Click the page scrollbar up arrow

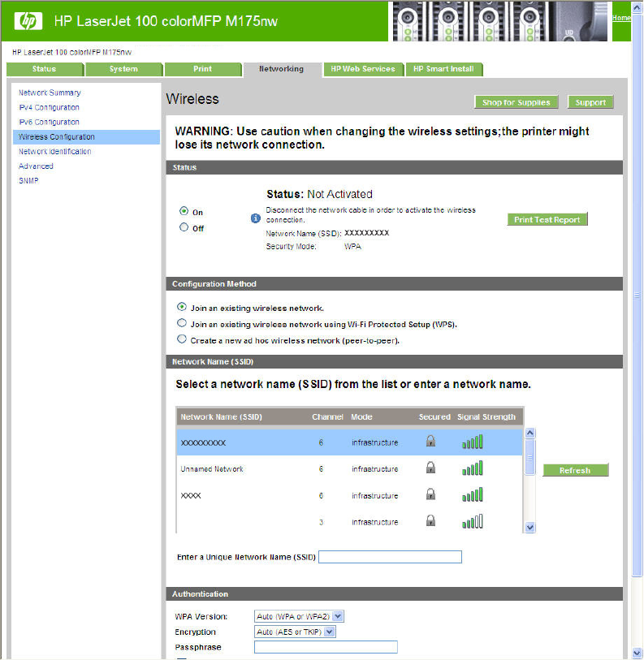[x=638, y=6]
